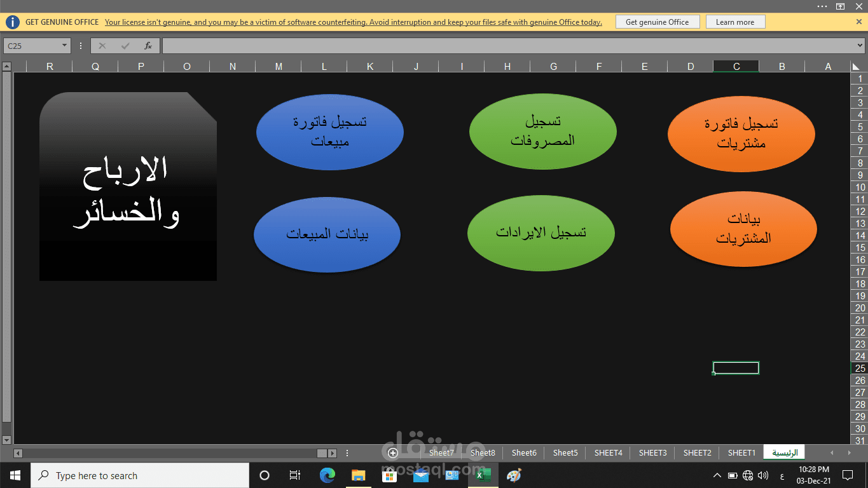This screenshot has height=488, width=868.
Task: Expand the formula bar with the chevron
Action: 860,46
